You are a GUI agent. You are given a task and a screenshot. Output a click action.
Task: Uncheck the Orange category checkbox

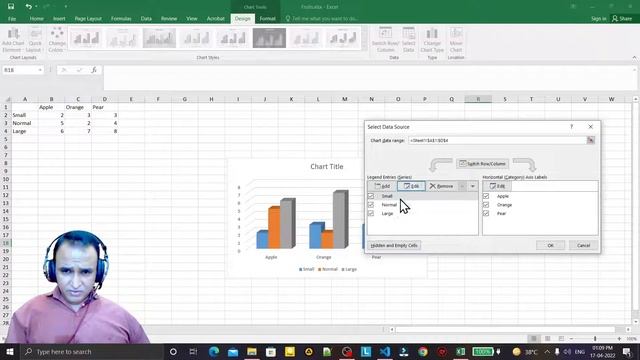click(486, 204)
